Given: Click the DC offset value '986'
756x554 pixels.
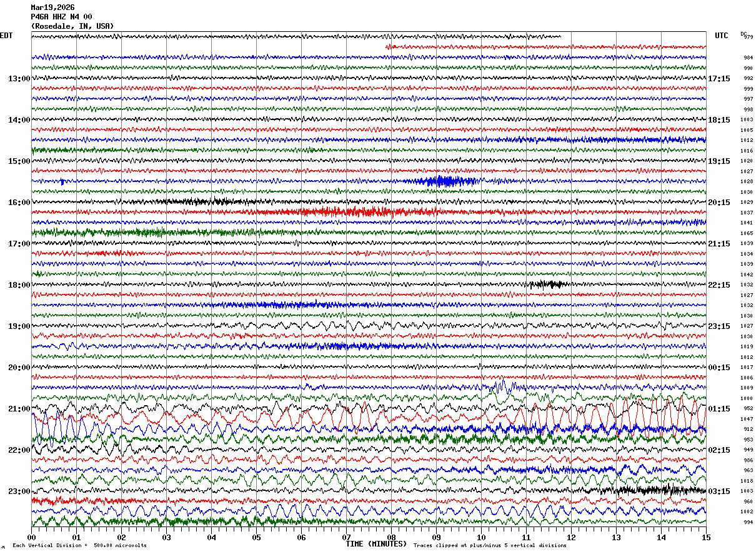Looking at the screenshot, I should (x=748, y=460).
